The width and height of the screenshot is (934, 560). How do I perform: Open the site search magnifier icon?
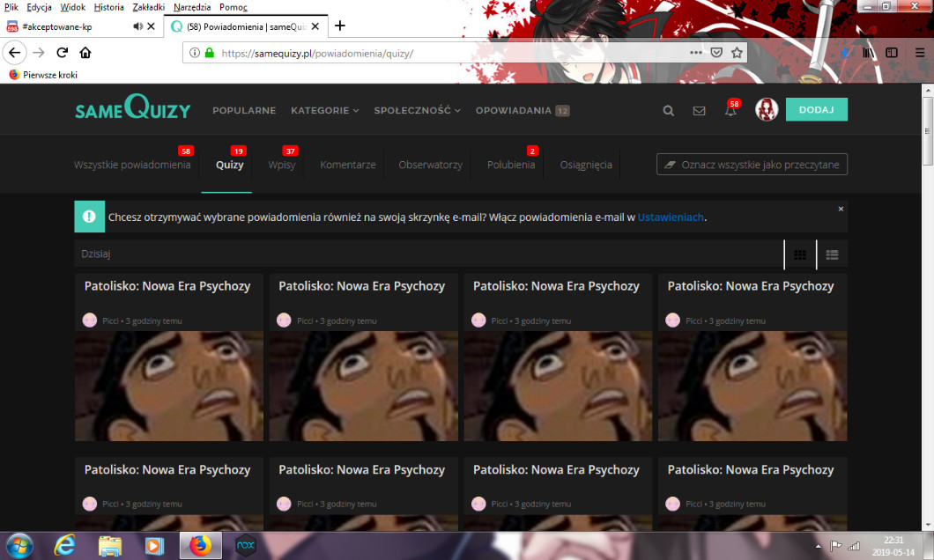669,111
